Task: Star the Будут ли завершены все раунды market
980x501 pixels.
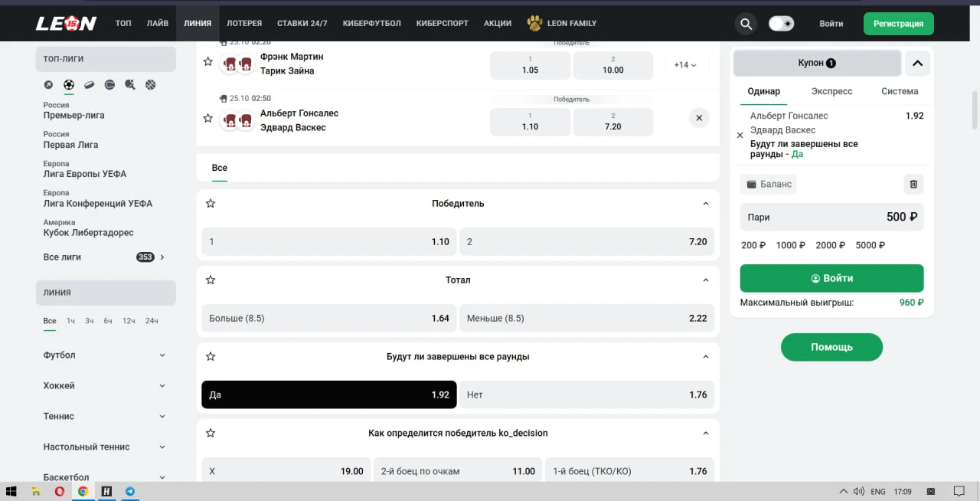Action: click(211, 357)
